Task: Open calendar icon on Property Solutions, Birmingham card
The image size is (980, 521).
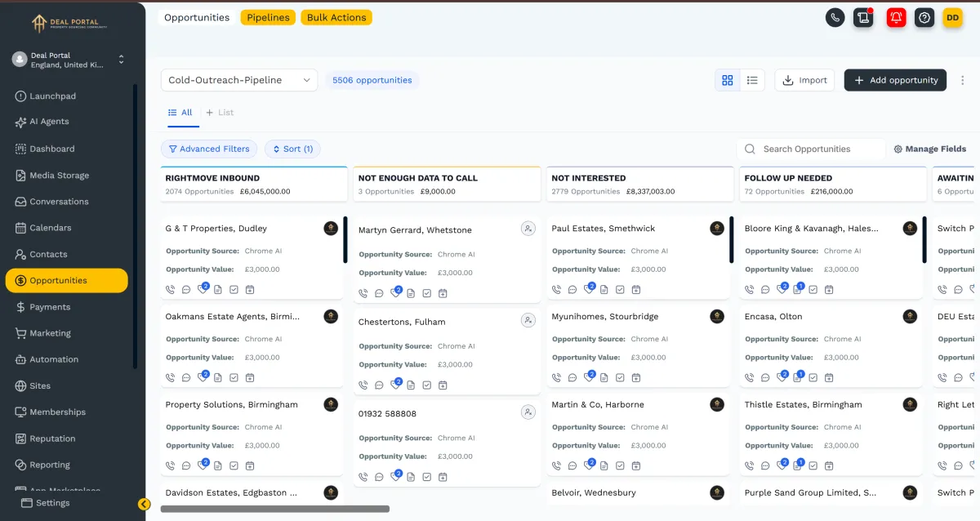Action: (250, 465)
